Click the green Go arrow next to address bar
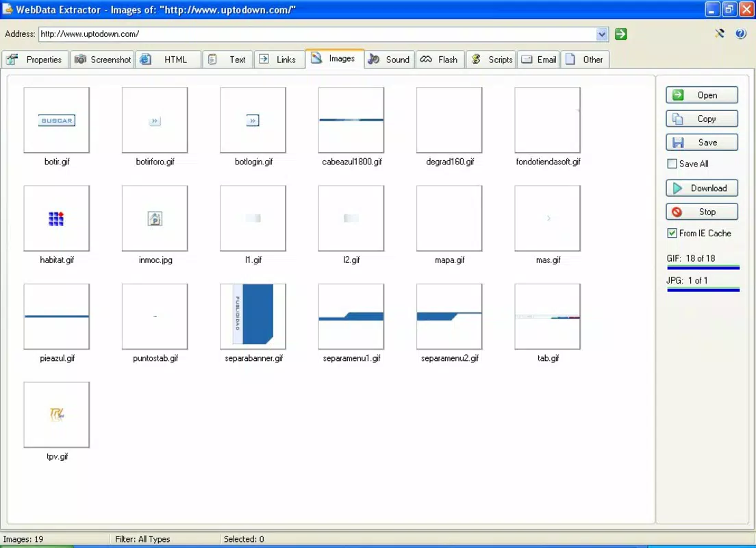 point(620,34)
